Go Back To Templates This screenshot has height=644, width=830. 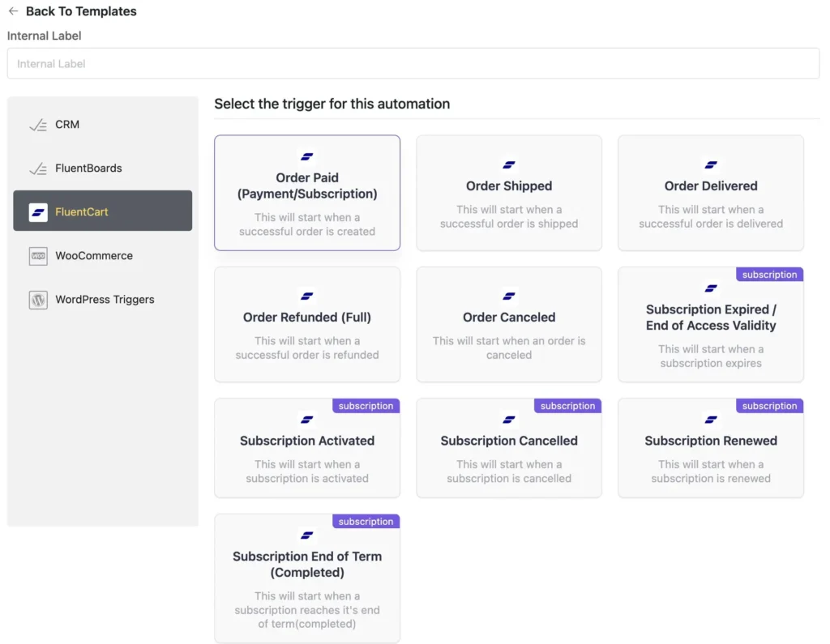point(81,11)
